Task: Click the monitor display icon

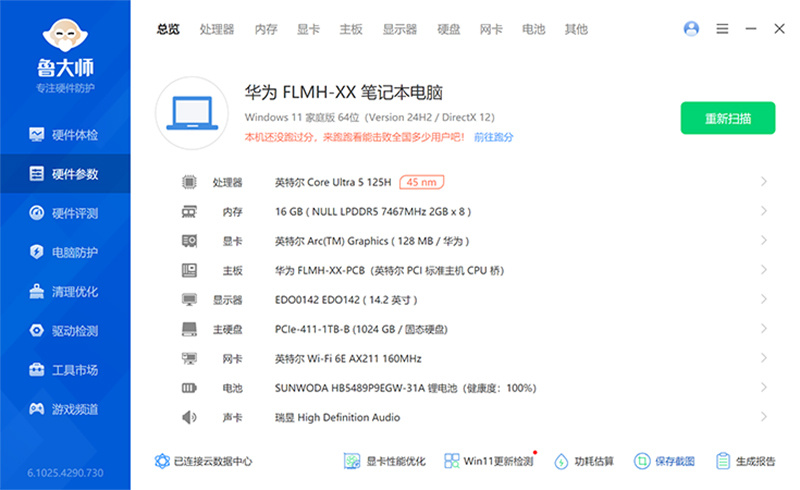Action: [189, 300]
